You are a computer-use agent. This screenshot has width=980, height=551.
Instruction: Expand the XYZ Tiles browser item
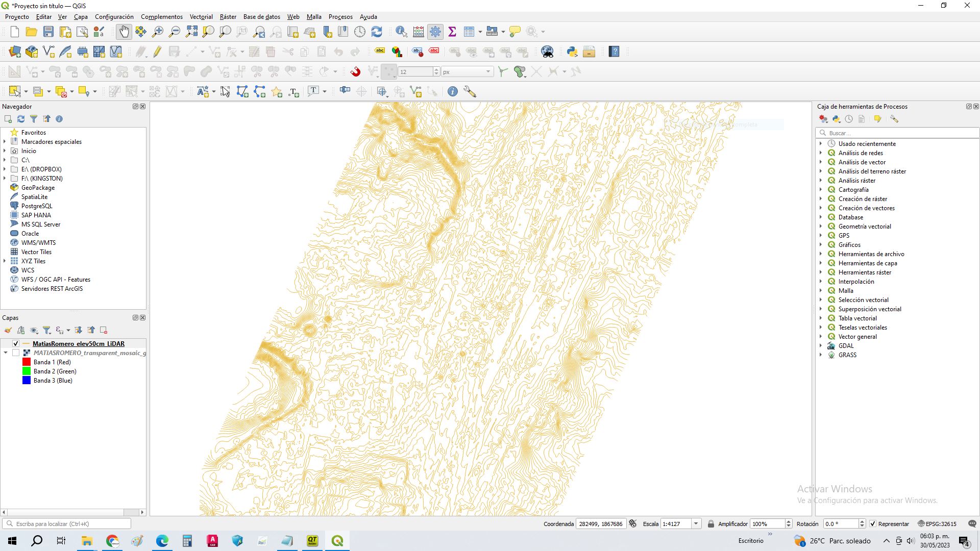click(x=5, y=261)
